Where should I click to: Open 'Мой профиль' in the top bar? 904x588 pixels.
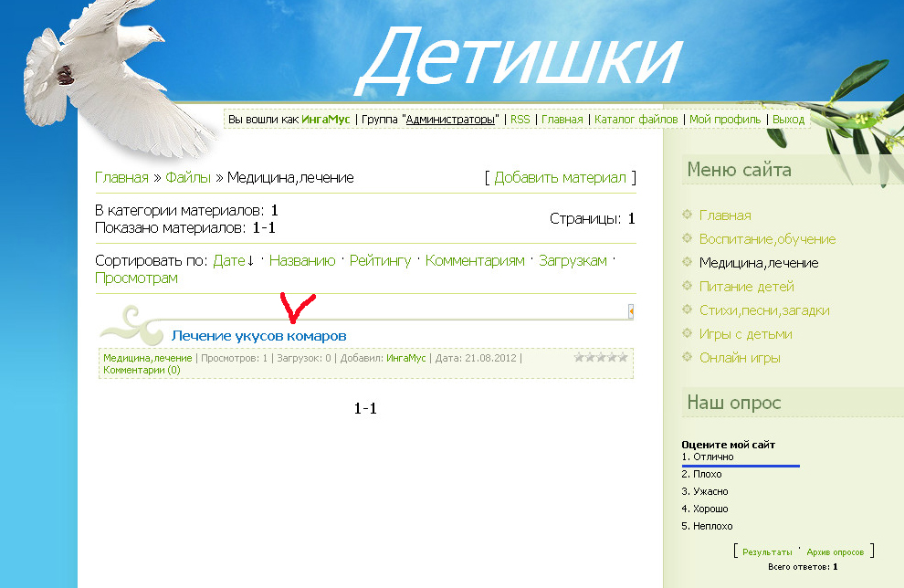725,120
